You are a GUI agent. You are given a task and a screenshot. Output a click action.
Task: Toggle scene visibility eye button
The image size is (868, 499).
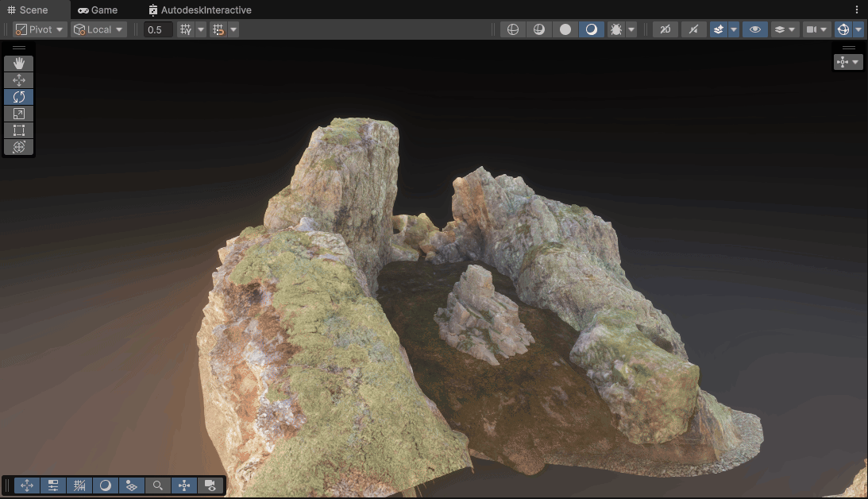755,29
